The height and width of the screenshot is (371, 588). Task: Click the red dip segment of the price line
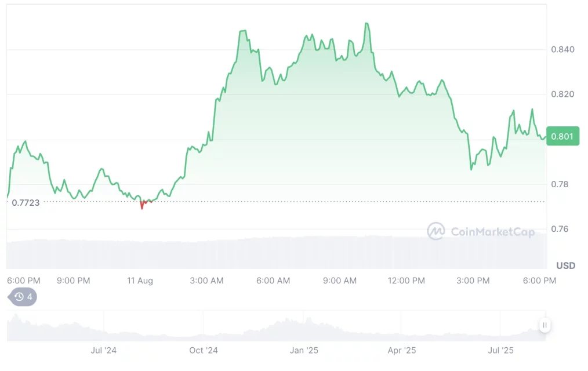point(142,203)
